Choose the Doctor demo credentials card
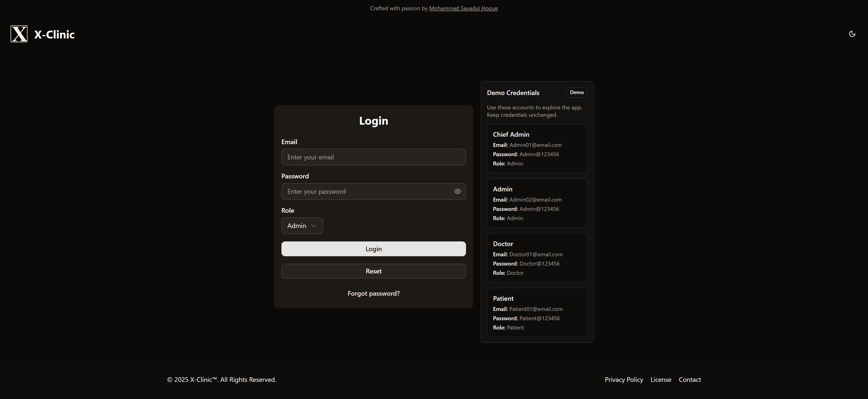Image resolution: width=868 pixels, height=399 pixels. pyautogui.click(x=537, y=258)
